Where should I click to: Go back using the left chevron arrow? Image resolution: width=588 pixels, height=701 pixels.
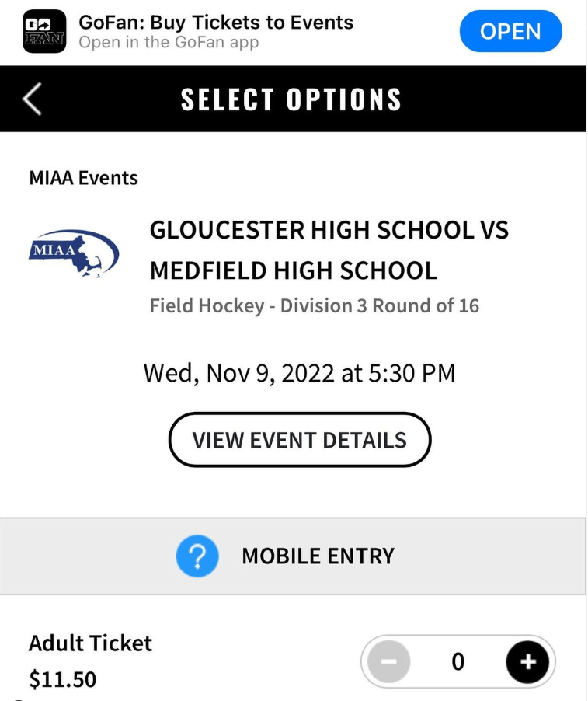pyautogui.click(x=33, y=99)
